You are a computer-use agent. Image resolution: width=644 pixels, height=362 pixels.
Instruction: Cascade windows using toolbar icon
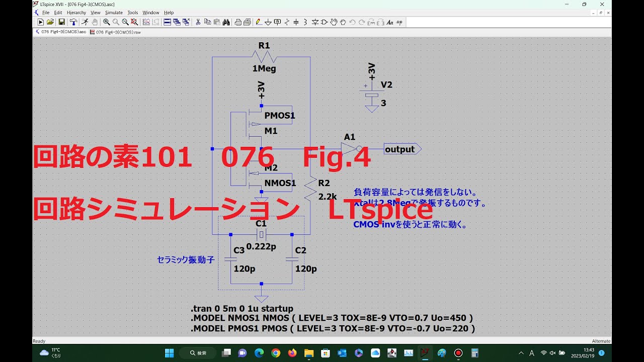(177, 22)
